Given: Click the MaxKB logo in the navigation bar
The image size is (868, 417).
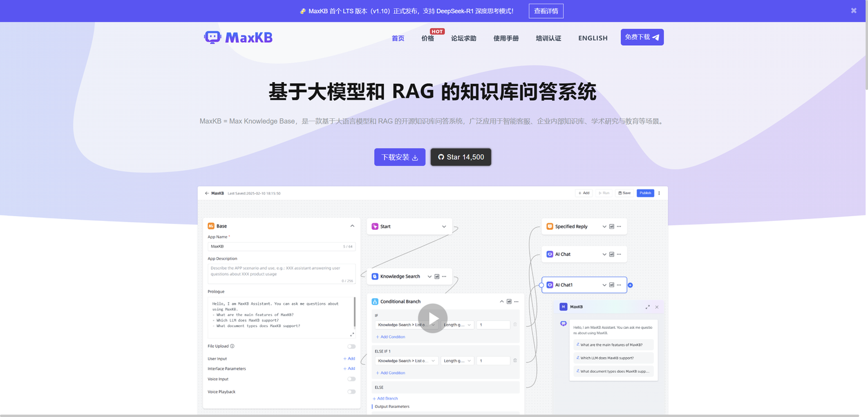Looking at the screenshot, I should point(238,37).
